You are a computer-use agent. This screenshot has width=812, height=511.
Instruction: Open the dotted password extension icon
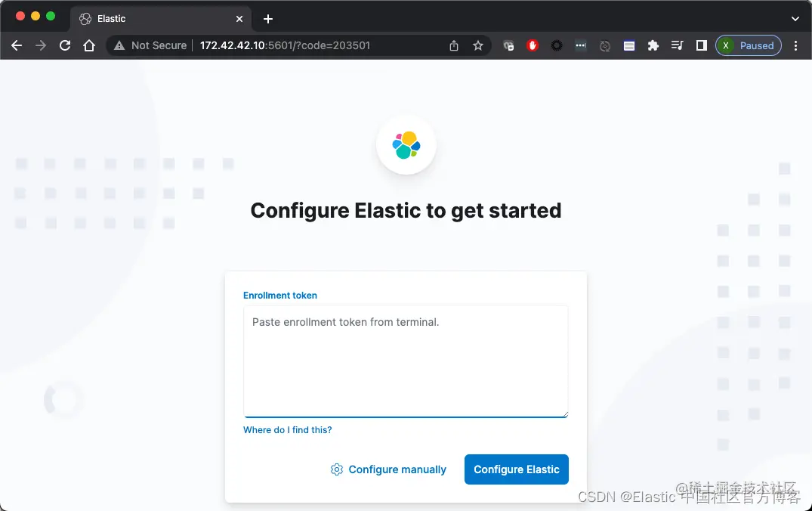coord(581,45)
